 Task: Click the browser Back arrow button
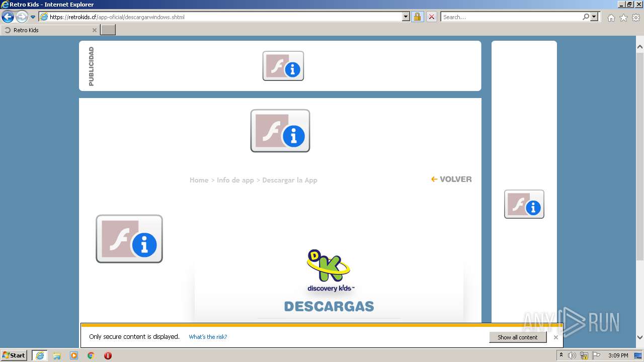(8, 17)
